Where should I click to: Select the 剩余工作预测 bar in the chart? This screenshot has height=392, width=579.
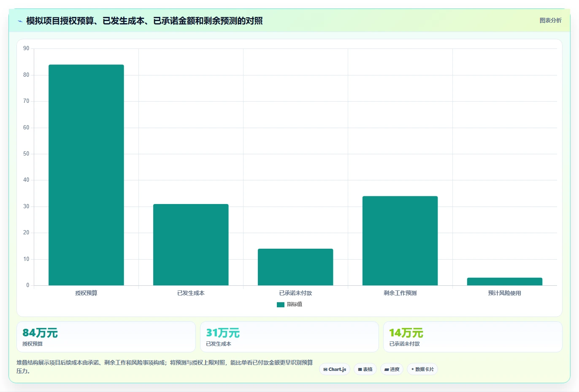tap(400, 241)
